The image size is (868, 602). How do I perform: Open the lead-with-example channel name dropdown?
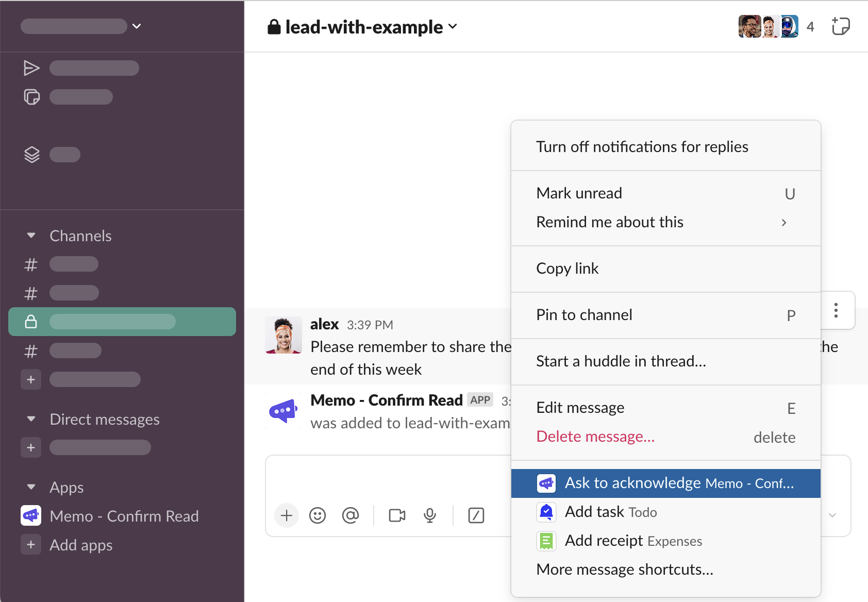363,27
